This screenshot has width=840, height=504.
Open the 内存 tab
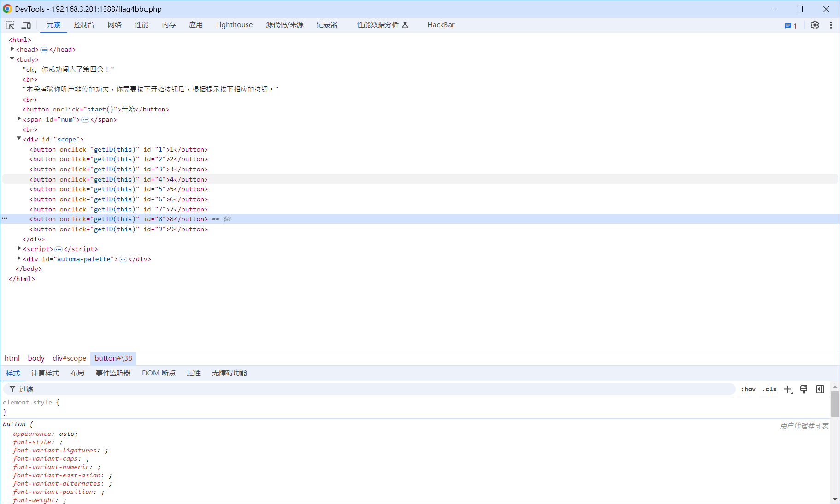tap(169, 25)
